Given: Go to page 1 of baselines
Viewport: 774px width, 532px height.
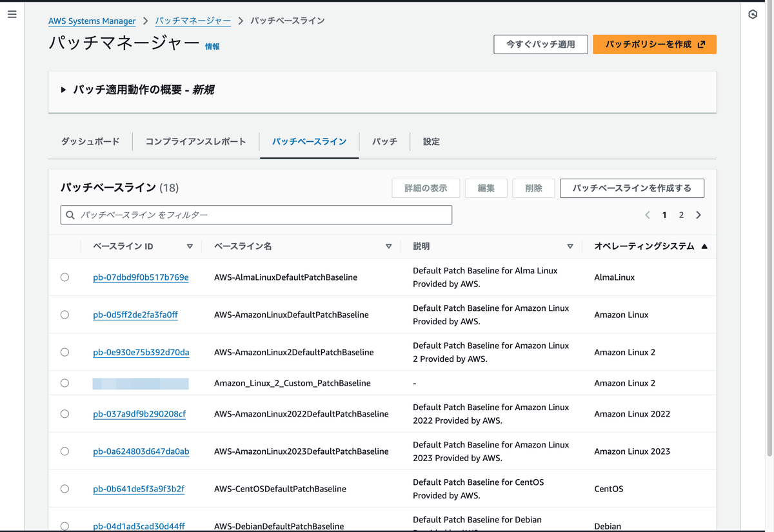Looking at the screenshot, I should coord(664,215).
